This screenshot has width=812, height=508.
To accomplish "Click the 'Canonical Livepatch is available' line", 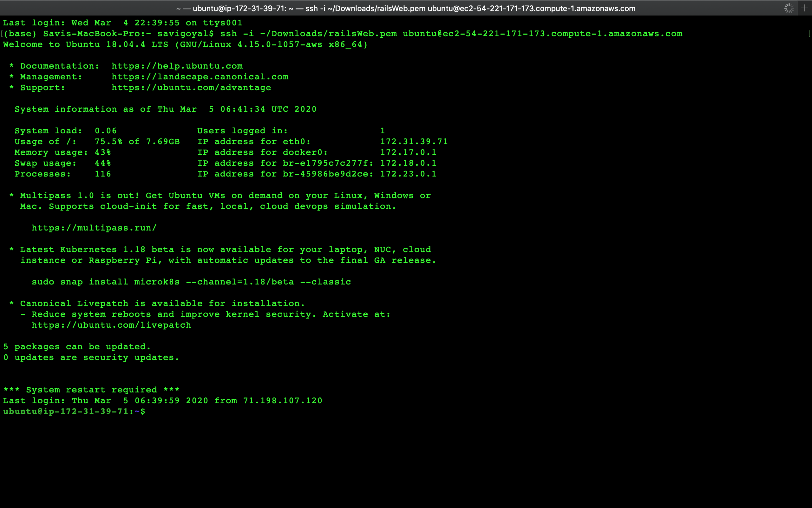I will 157,304.
